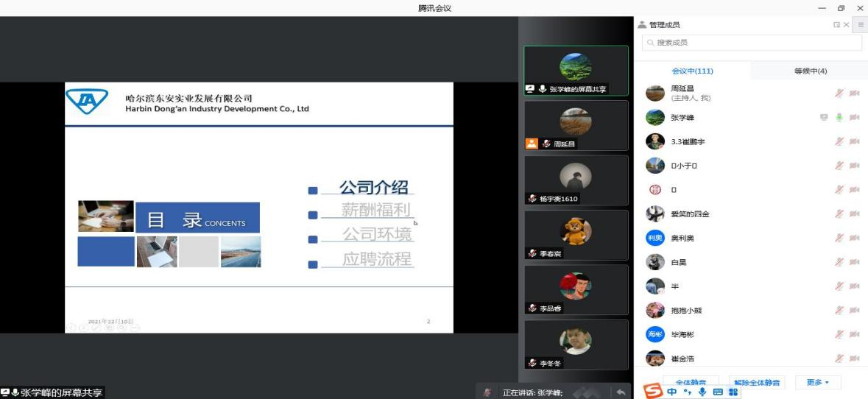The height and width of the screenshot is (399, 868).
Task: Click 解除全体静音 button
Action: pos(757,383)
